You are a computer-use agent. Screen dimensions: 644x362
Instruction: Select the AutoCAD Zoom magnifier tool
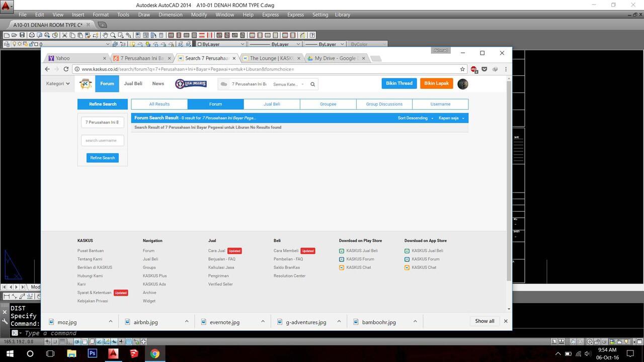click(113, 35)
